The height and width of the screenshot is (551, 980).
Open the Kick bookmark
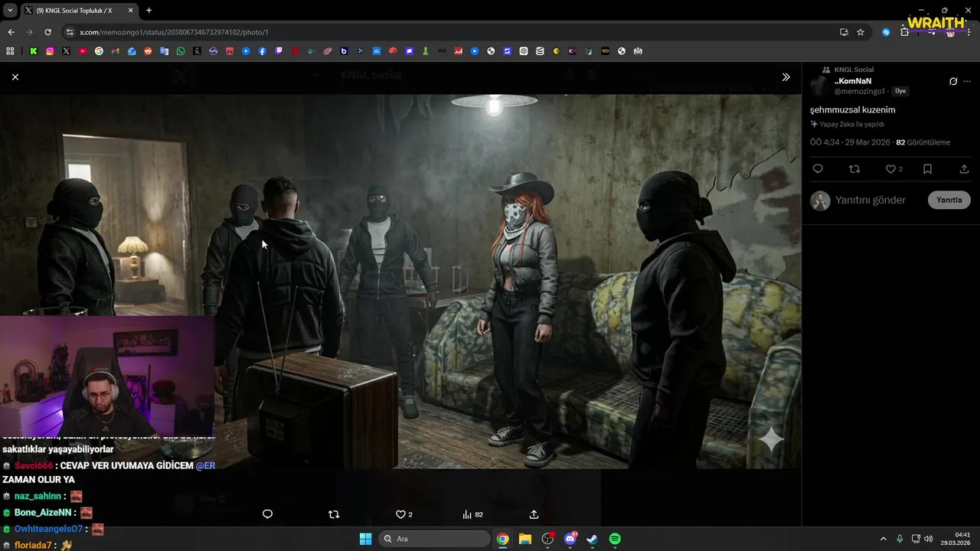[34, 51]
